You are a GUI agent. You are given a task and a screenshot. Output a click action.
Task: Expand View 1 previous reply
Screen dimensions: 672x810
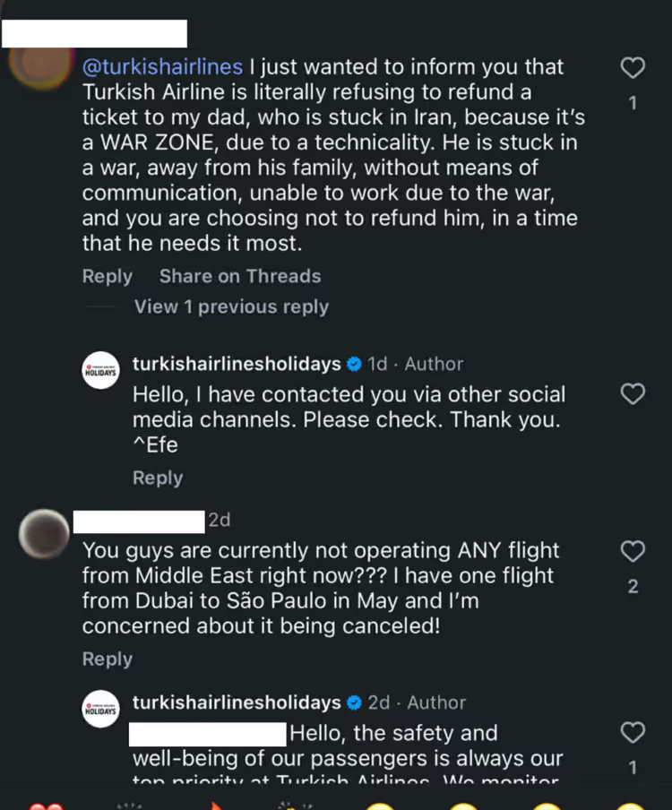pos(231,307)
